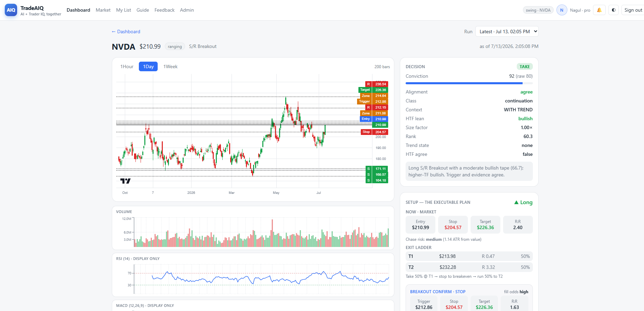Click the S/R Breakout strategy label
644x311 pixels.
click(203, 47)
